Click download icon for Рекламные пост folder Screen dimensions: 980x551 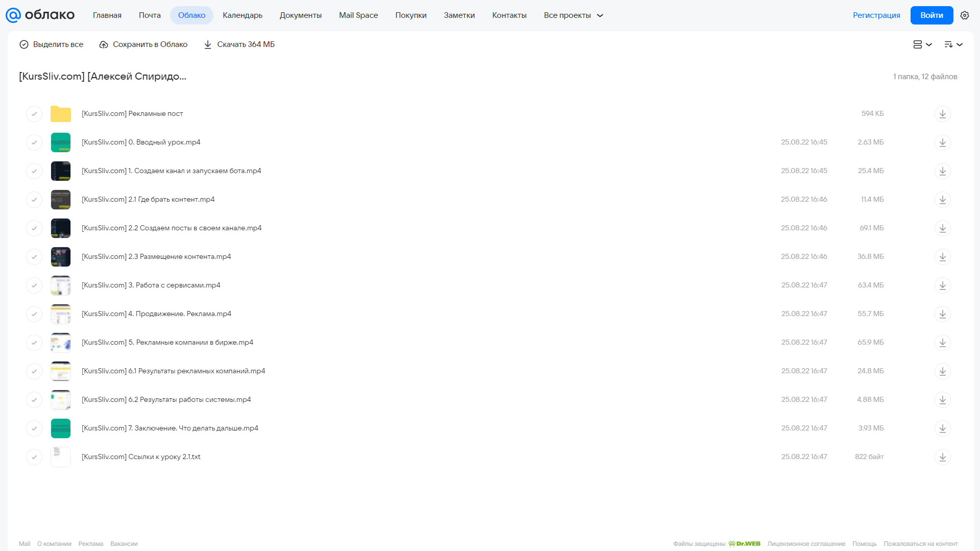pyautogui.click(x=942, y=114)
